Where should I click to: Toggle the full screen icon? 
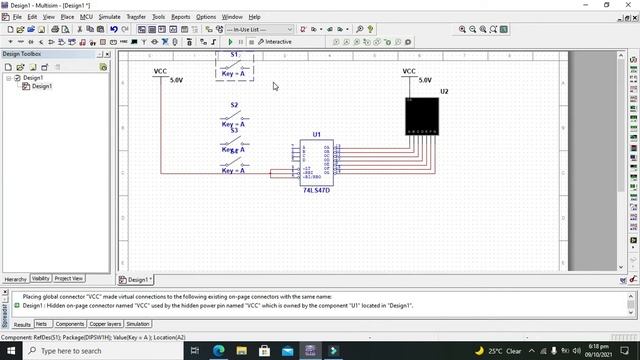click(x=504, y=29)
